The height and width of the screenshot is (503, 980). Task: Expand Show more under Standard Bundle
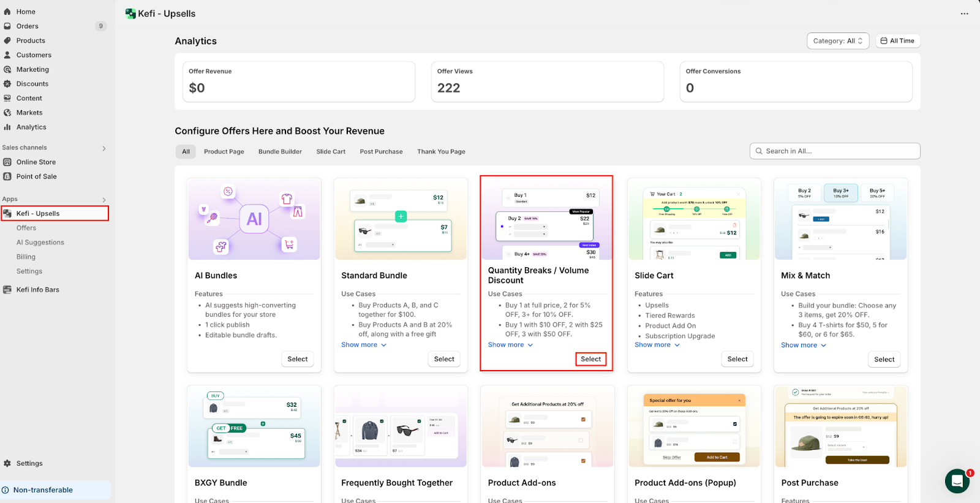pyautogui.click(x=363, y=345)
